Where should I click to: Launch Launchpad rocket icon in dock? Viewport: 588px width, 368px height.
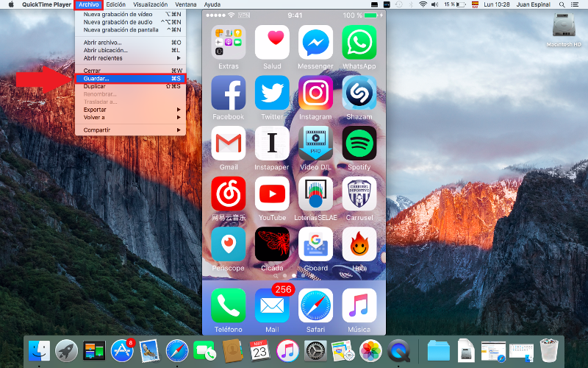[x=66, y=351]
